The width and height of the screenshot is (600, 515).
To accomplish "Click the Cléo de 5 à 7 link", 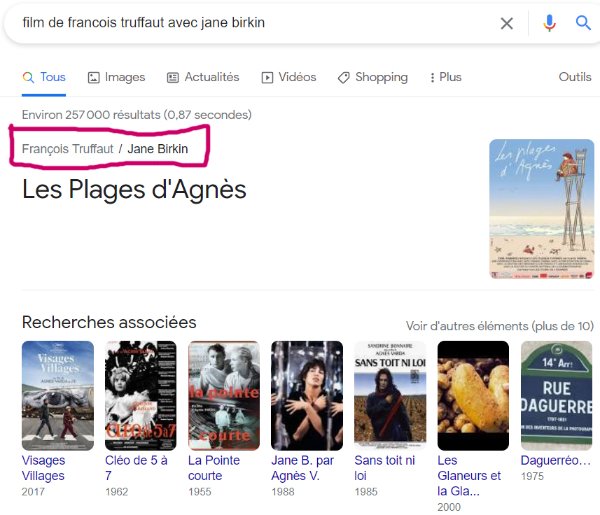I will coord(136,468).
